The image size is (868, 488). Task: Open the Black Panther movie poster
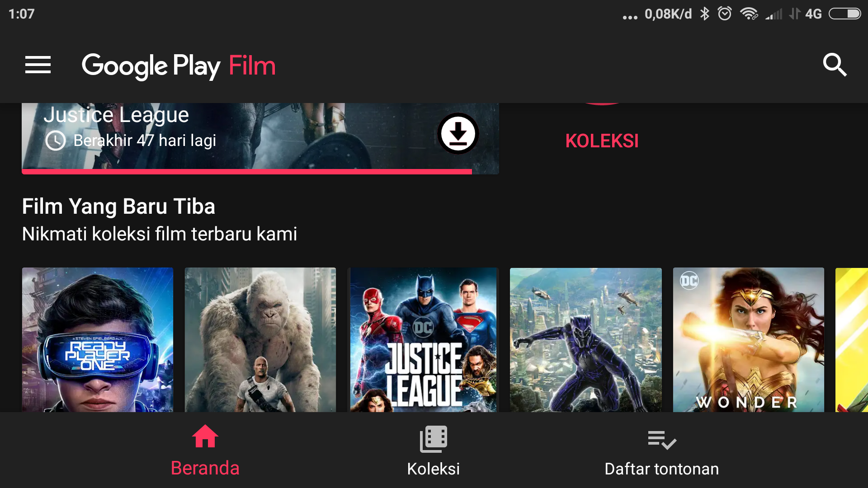coord(586,340)
